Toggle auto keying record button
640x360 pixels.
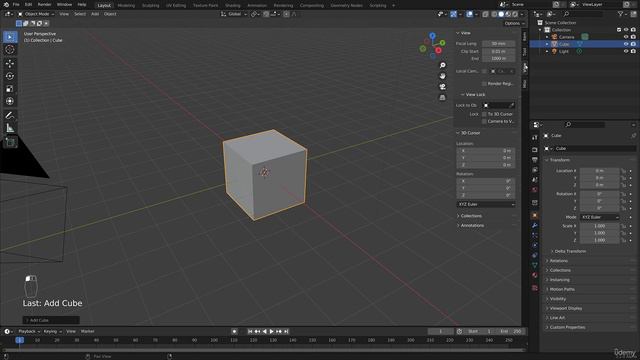click(234, 331)
